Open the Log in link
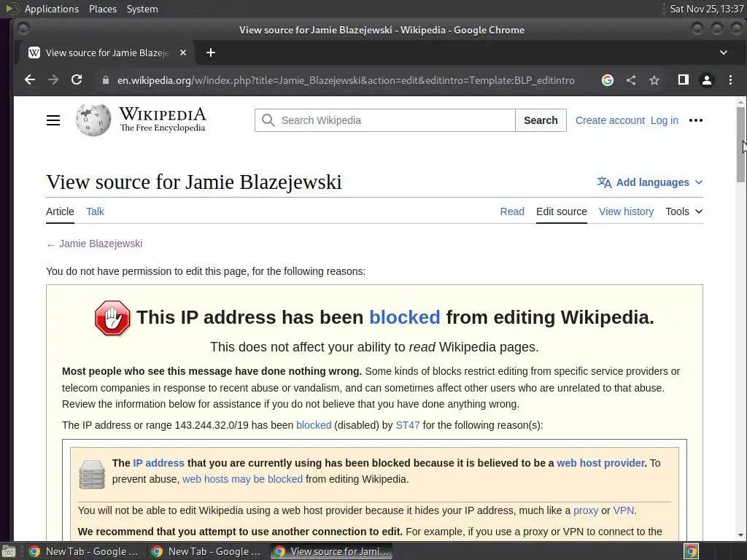747x560 pixels. click(x=664, y=120)
